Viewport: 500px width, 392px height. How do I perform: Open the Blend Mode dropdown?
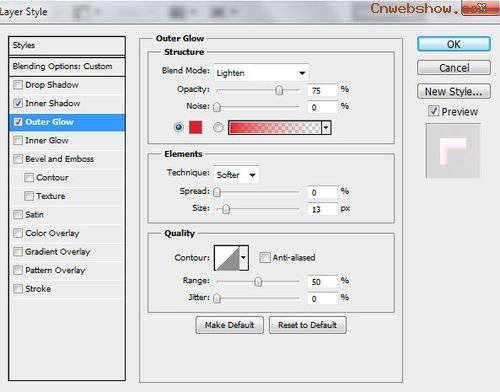click(x=261, y=73)
